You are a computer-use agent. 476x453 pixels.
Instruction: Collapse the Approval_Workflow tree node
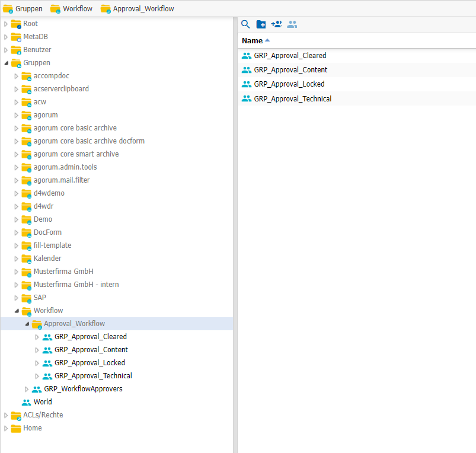point(27,324)
